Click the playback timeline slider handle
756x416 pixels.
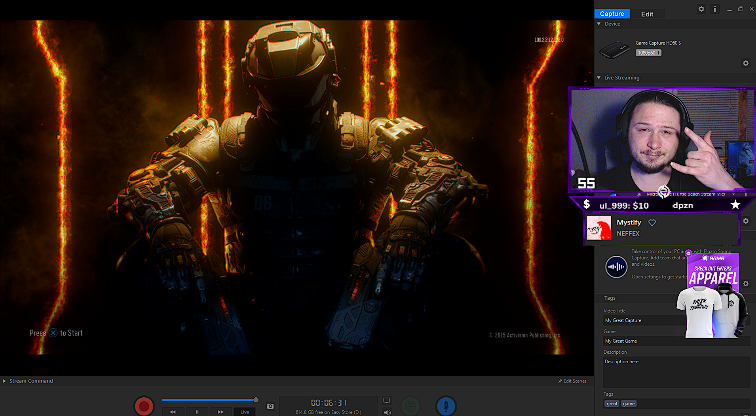pyautogui.click(x=256, y=400)
